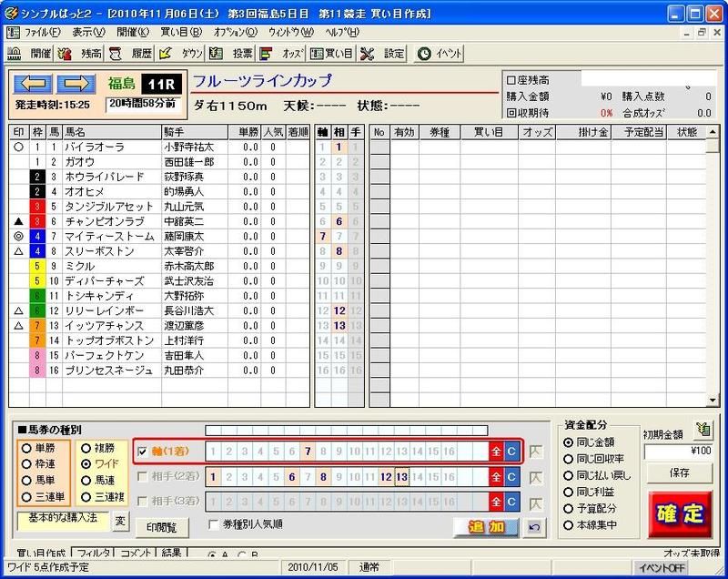The height and width of the screenshot is (579, 728).
Task: Select the ワイド bet type radio button
Action: pos(84,464)
